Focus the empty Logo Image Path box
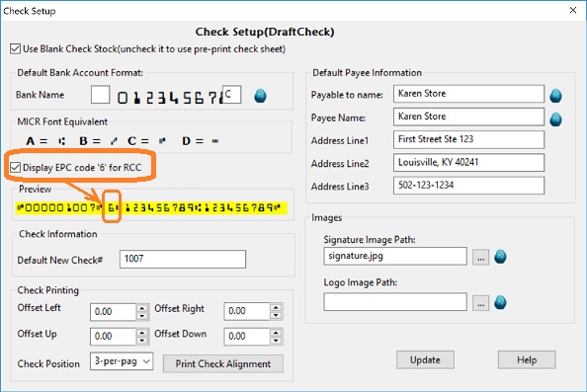This screenshot has height=392, width=587. (395, 302)
